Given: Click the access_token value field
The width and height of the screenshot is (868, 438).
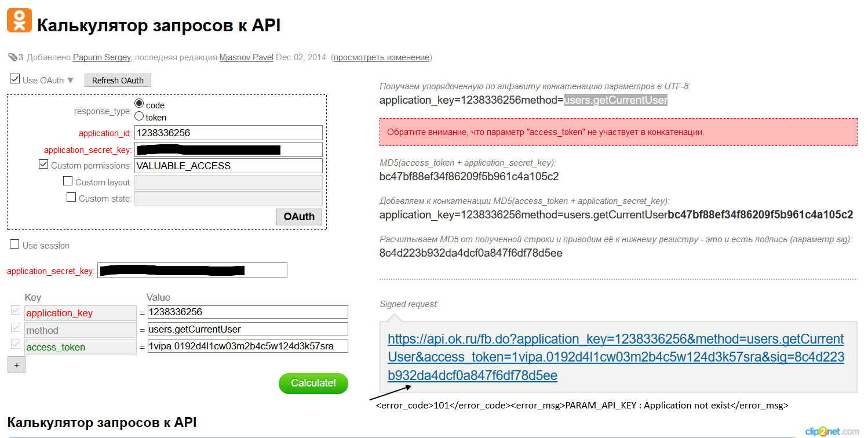Looking at the screenshot, I should (x=248, y=346).
